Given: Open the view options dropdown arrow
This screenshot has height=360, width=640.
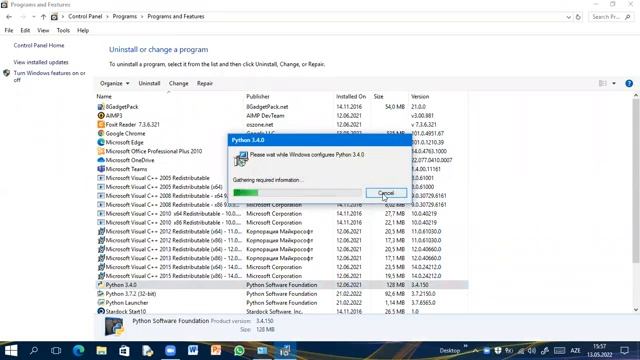Looking at the screenshot, I should point(613,83).
